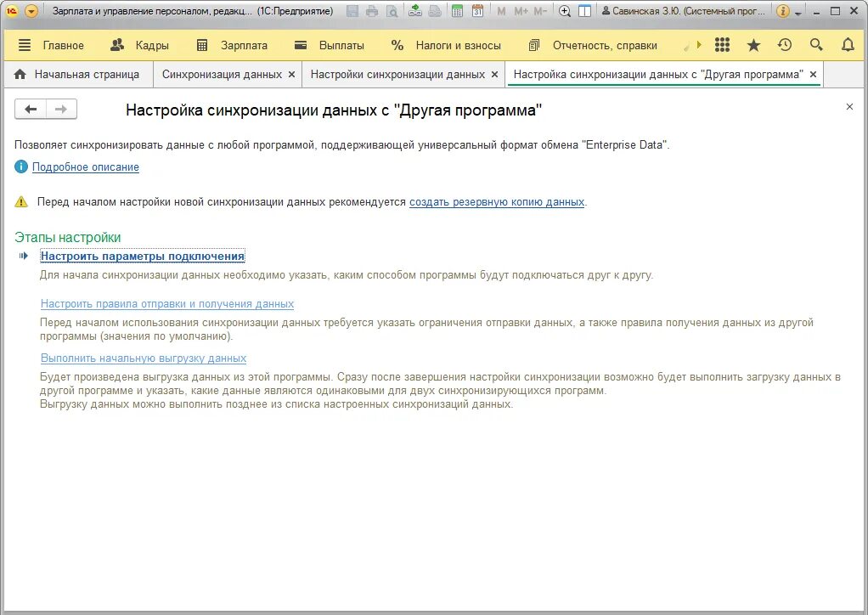
Task: Open the functions grid menu icon
Action: point(722,45)
